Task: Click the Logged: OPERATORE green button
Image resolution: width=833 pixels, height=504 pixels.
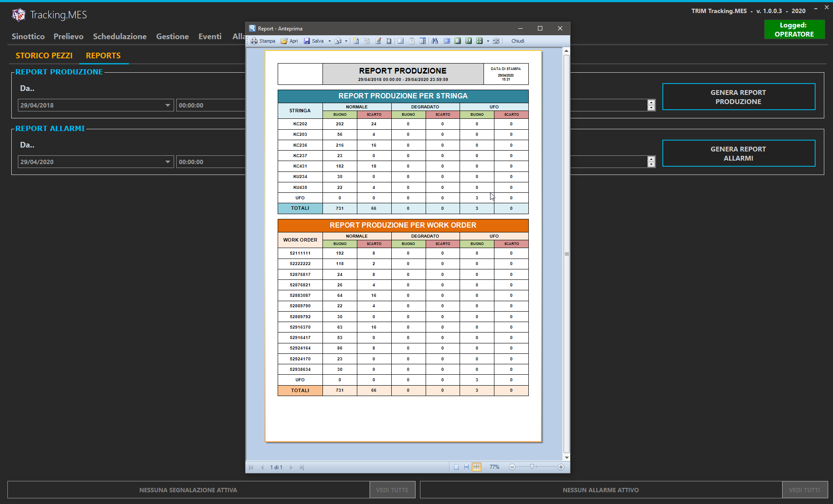Action: point(794,30)
